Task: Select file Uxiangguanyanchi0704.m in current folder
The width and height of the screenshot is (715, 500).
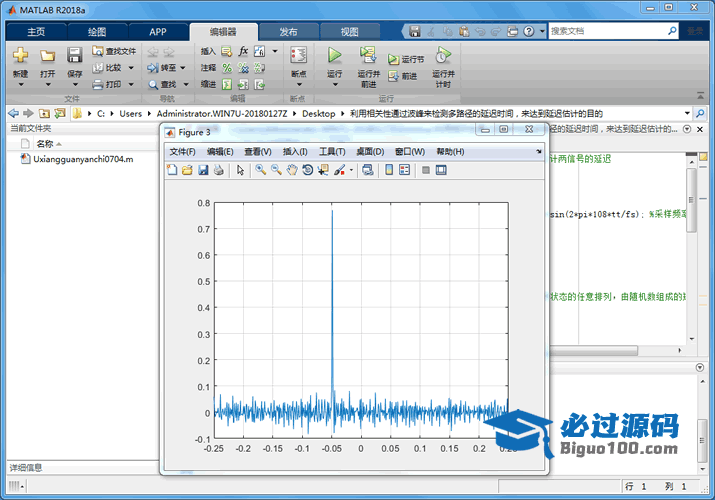Action: (x=77, y=159)
